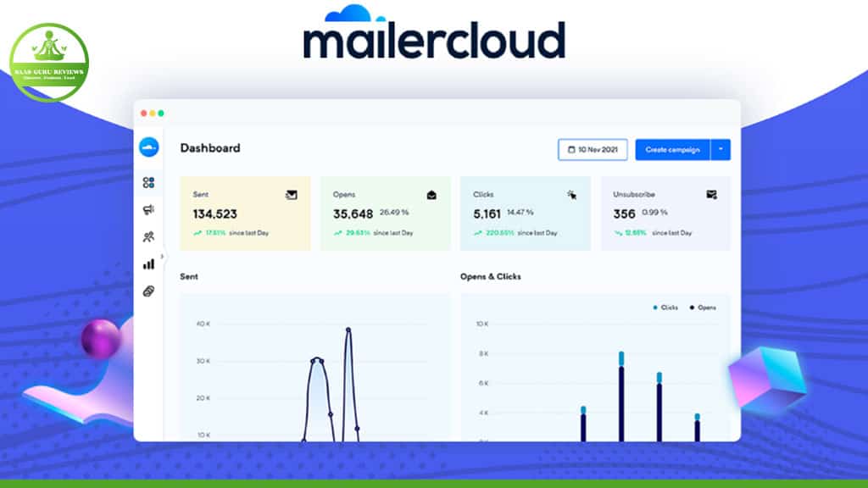Screen dimensions: 868x488
Task: Toggle the Clicks legend entry
Action: pos(665,308)
